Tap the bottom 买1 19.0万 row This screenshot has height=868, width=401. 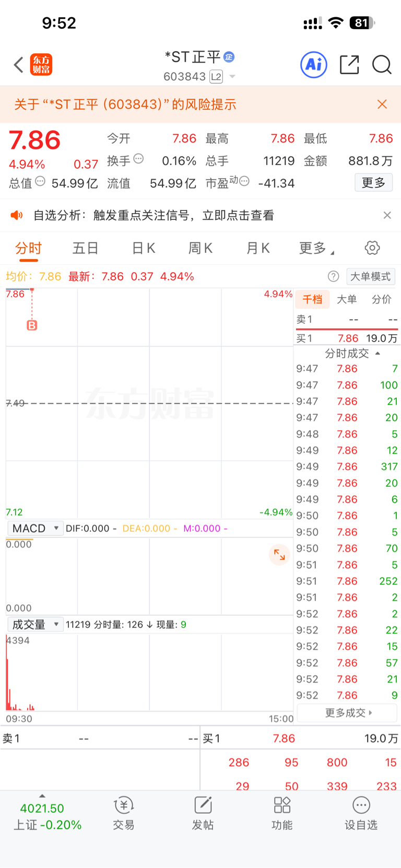(300, 738)
